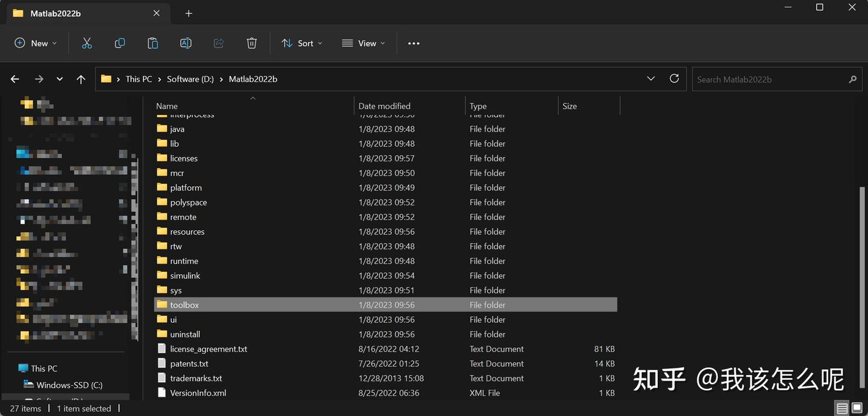This screenshot has height=416, width=868.
Task: Click the Cut scissors icon
Action: point(87,43)
